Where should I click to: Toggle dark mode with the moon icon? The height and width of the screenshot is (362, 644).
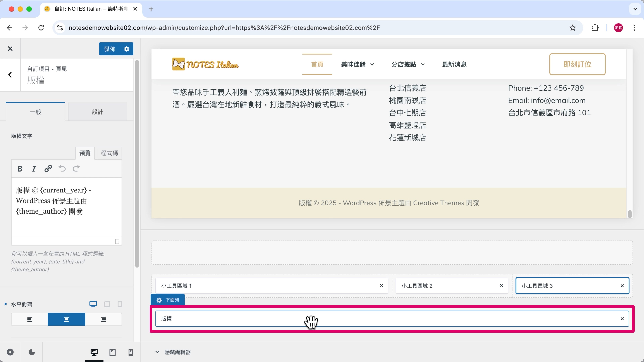coord(31,352)
